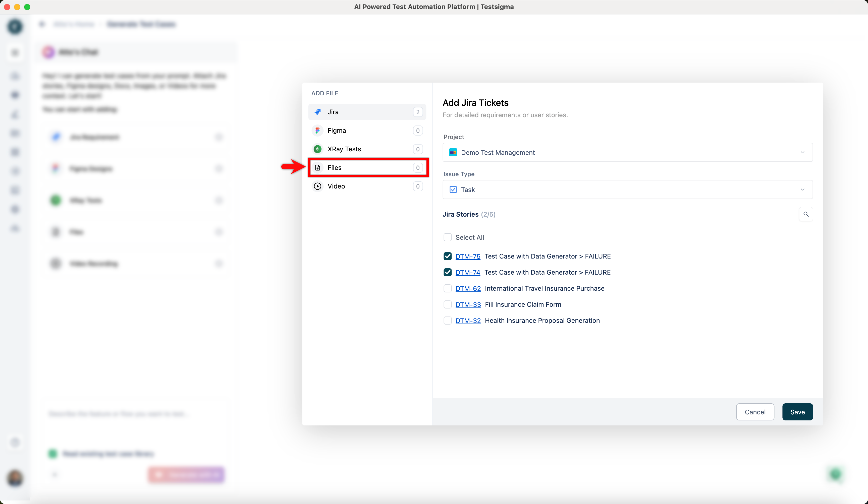Enable the DTM-32 Health Insurance checkbox
This screenshot has width=868, height=504.
[447, 321]
